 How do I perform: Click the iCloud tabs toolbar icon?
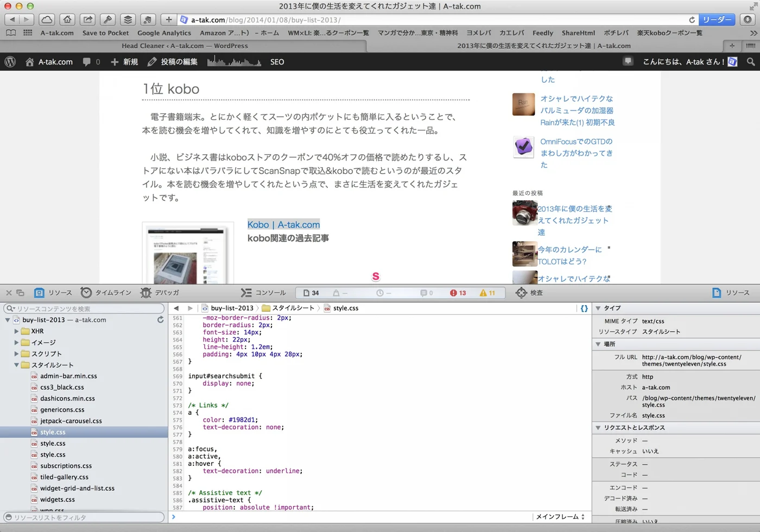point(47,20)
